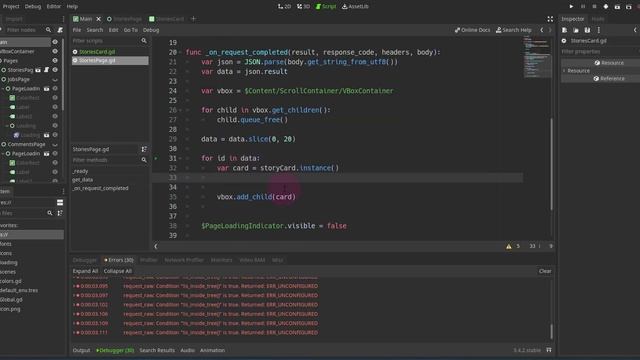This screenshot has width=640, height=360.
Task: Switch to the 3D workspace
Action: [x=304, y=7]
